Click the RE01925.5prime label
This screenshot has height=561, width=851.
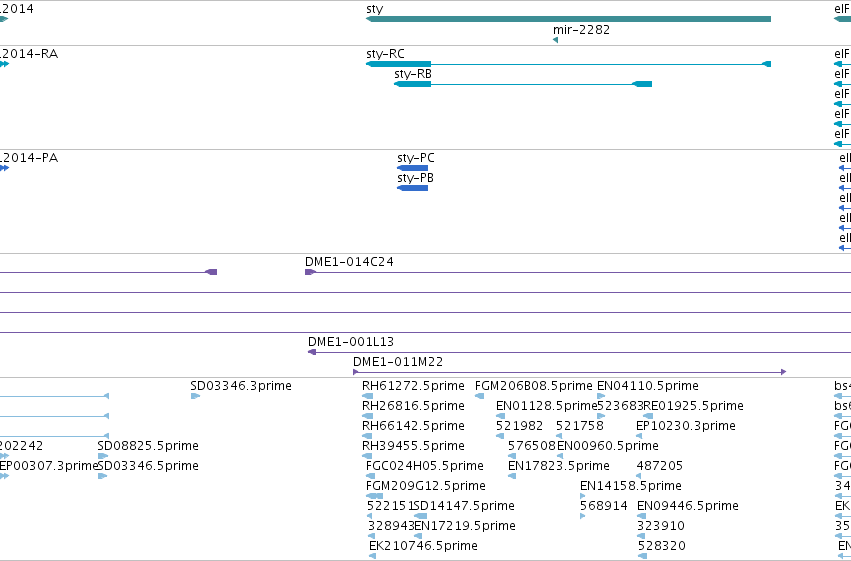pyautogui.click(x=693, y=406)
